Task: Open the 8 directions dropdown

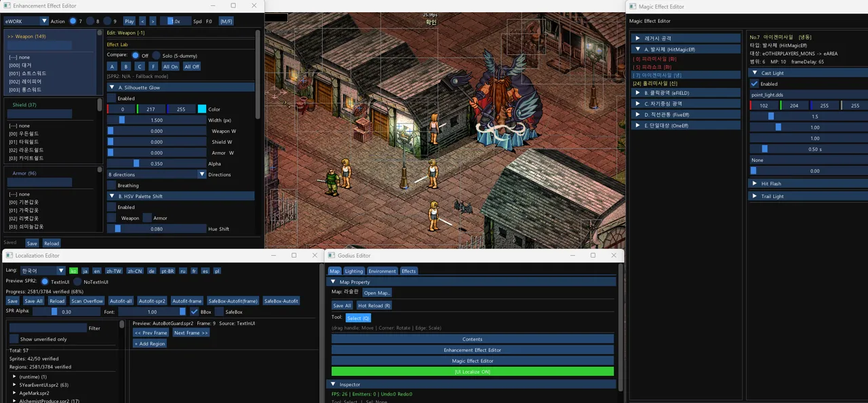Action: 156,174
